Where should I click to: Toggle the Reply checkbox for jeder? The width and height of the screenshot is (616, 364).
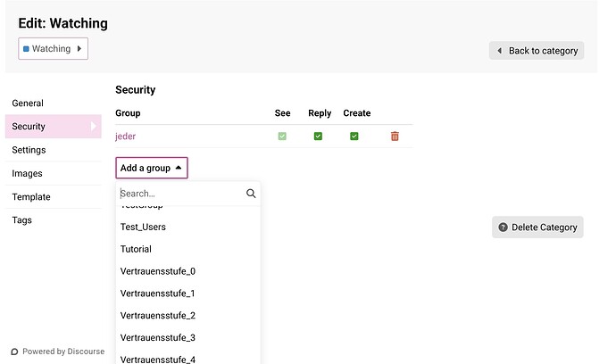(x=318, y=136)
